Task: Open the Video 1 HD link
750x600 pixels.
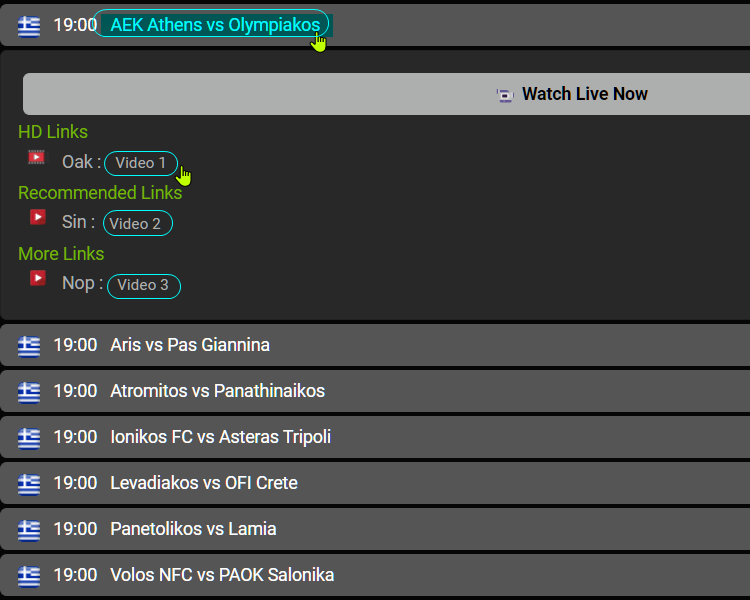Action: tap(141, 163)
